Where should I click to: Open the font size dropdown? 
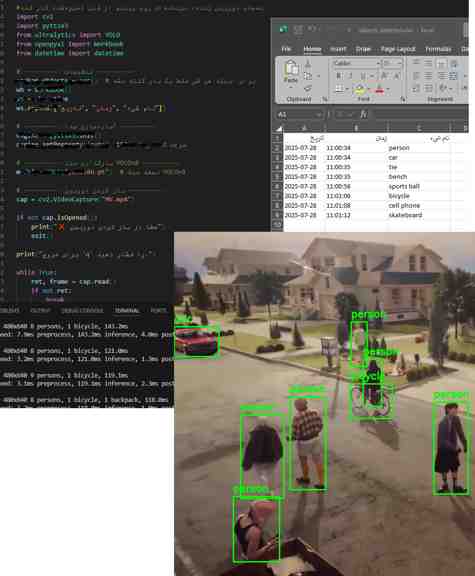click(x=392, y=64)
